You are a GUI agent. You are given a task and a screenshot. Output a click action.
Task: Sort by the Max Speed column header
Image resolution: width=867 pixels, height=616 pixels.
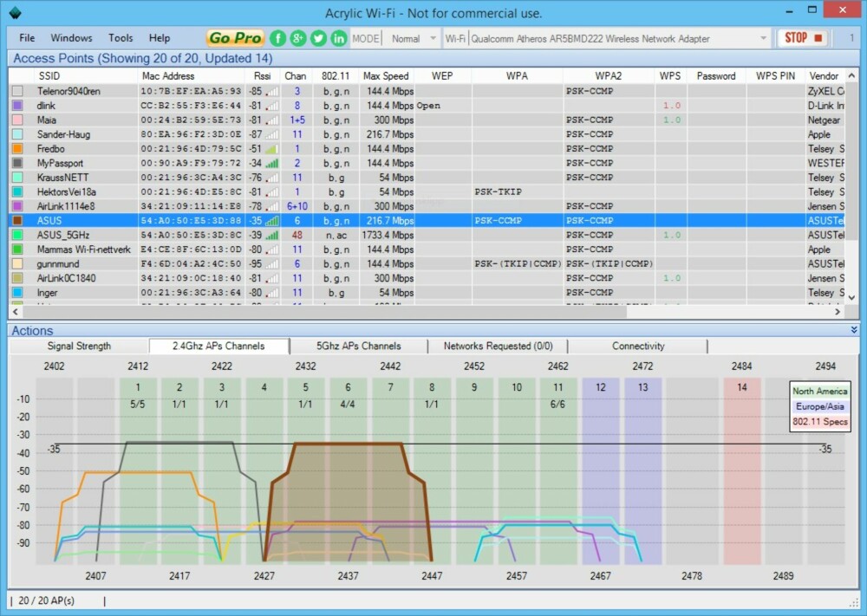coord(386,75)
